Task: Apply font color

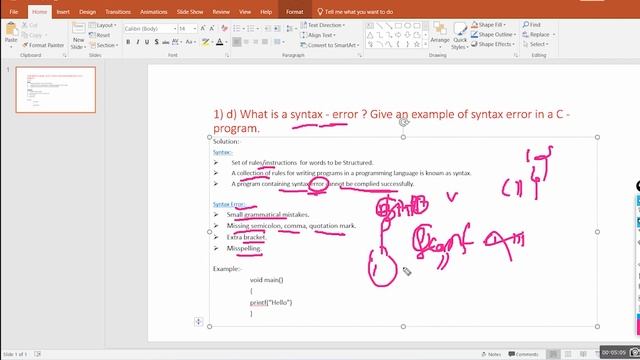Action: pos(220,42)
